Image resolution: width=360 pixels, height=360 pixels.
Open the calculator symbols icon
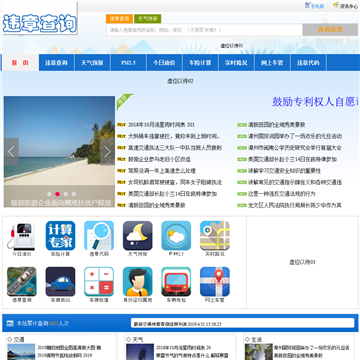click(99, 282)
